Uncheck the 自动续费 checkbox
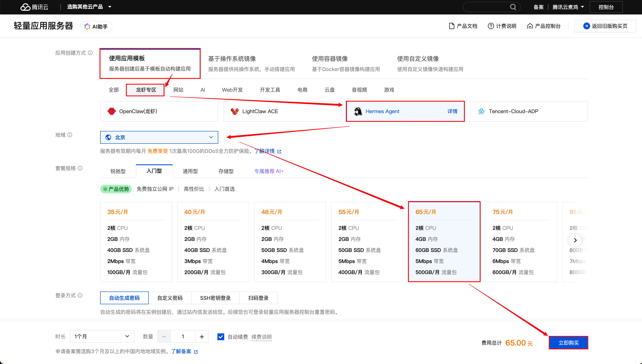 [x=221, y=337]
